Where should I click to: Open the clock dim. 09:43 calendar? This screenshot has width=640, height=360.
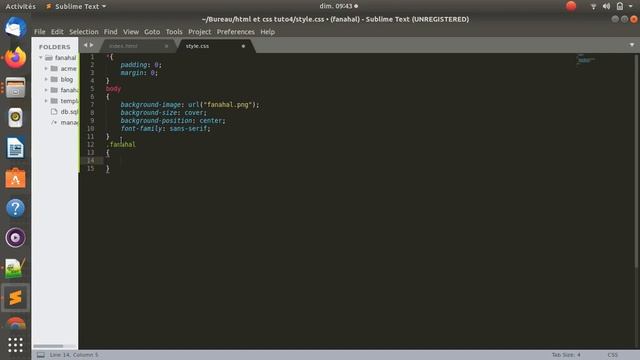pos(338,6)
